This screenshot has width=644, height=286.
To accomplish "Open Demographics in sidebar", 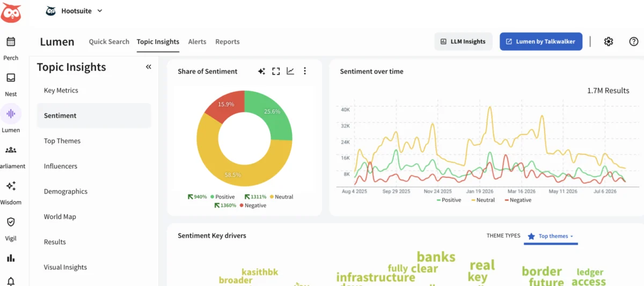I will pos(94,191).
